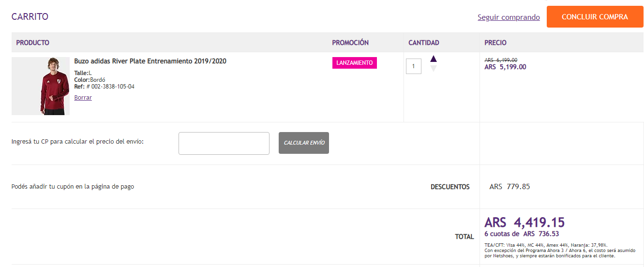Select the current price ARS 5,199.00
This screenshot has height=267, width=644.
(505, 67)
